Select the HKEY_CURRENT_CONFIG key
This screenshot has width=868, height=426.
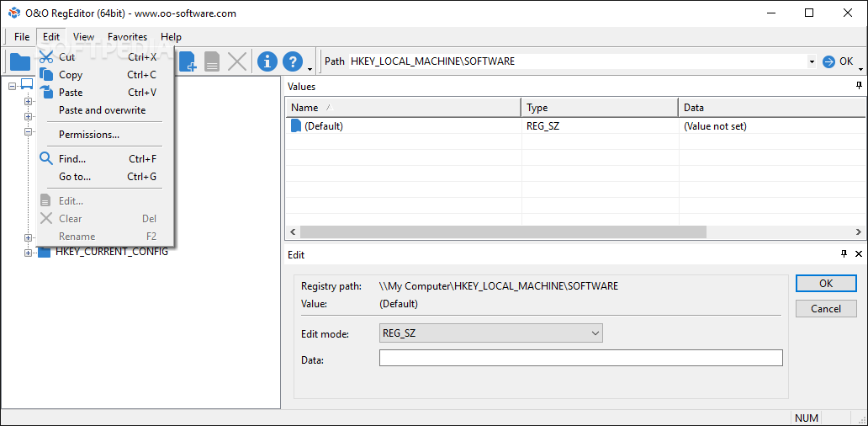112,252
